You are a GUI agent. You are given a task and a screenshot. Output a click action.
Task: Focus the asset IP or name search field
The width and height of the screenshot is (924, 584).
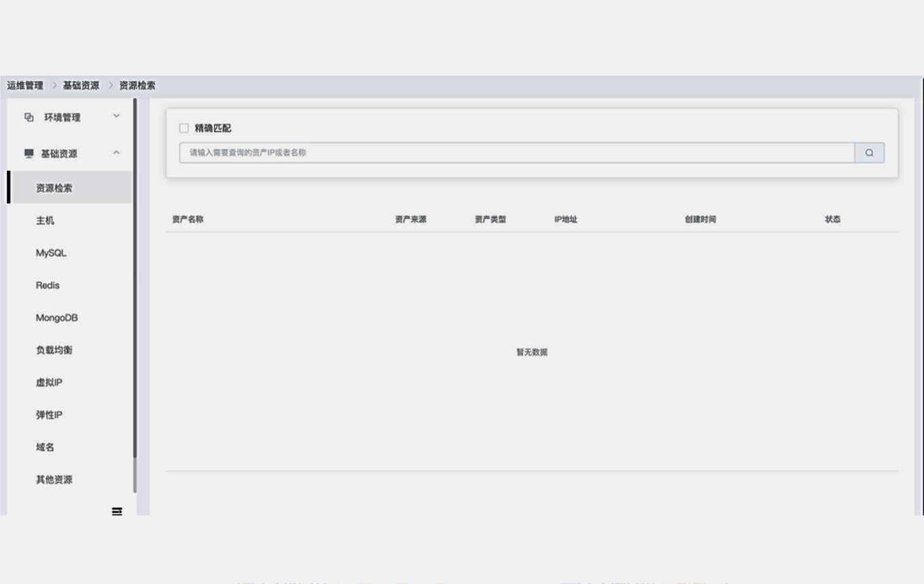pyautogui.click(x=516, y=153)
